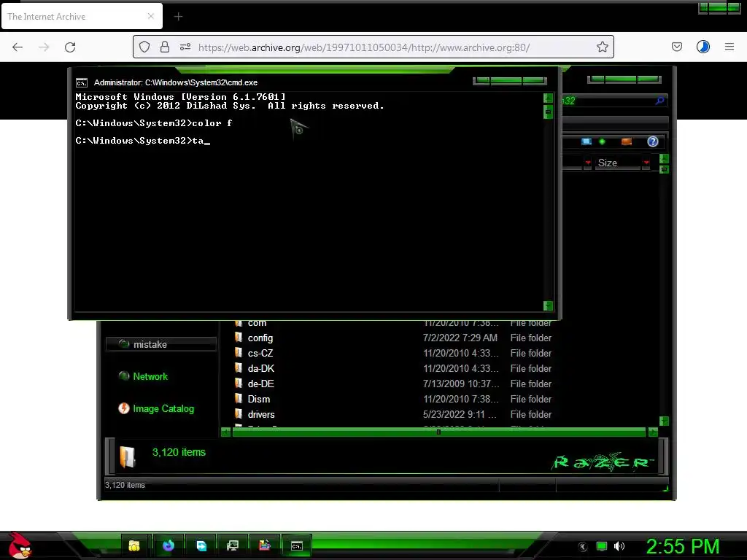
Task: Click the padlock site security icon
Action: point(164,47)
